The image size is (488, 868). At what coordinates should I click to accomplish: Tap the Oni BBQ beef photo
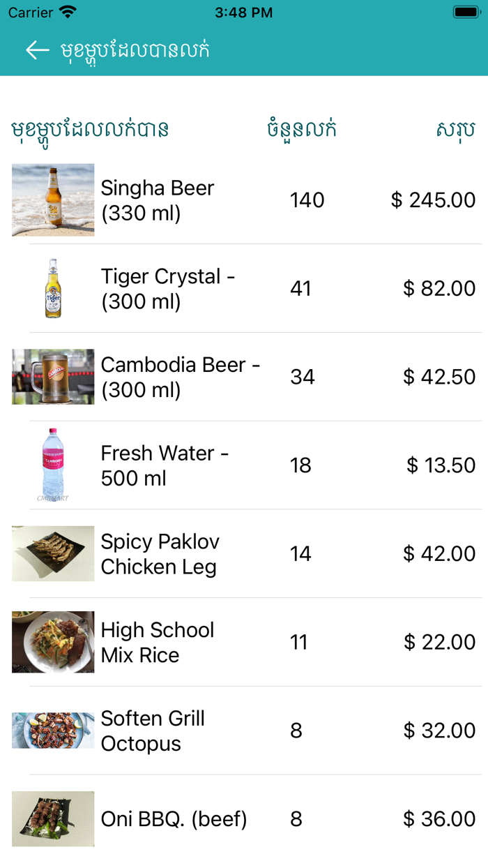pos(53,818)
